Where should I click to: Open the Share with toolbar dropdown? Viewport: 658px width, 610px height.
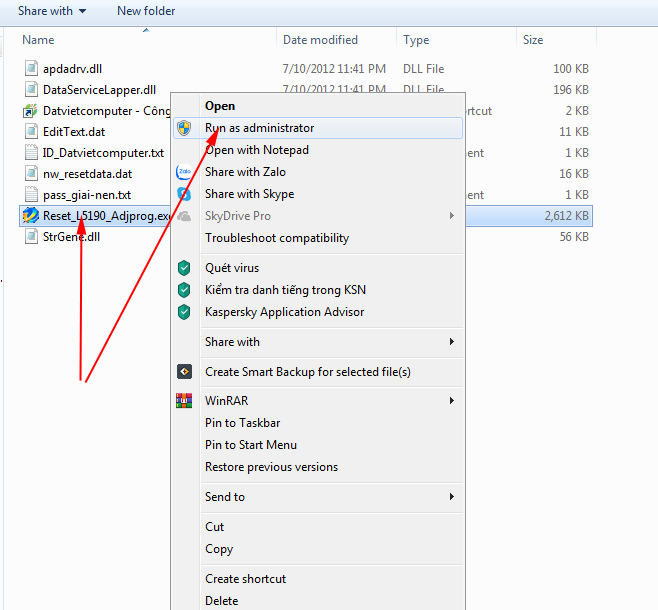click(x=52, y=11)
